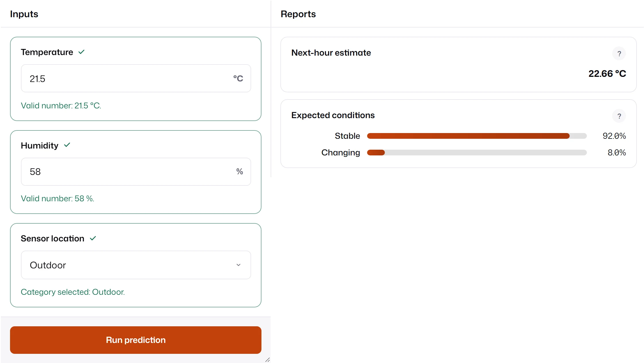
Task: Run the prediction
Action: 136,340
